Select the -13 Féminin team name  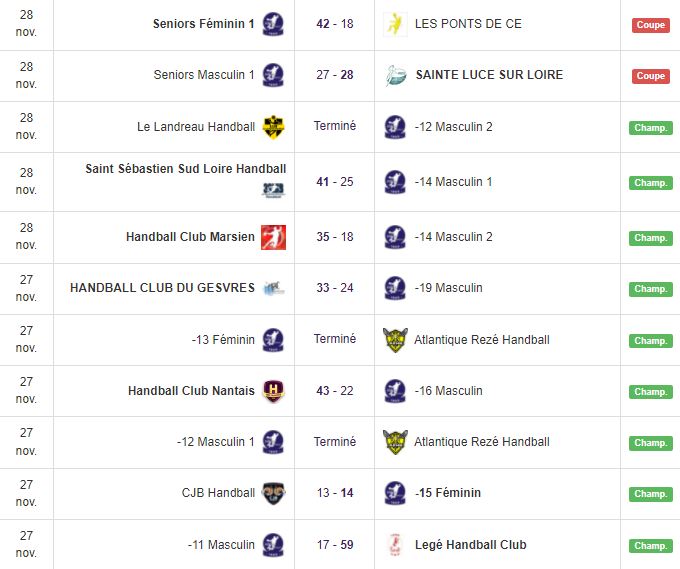[x=223, y=340]
